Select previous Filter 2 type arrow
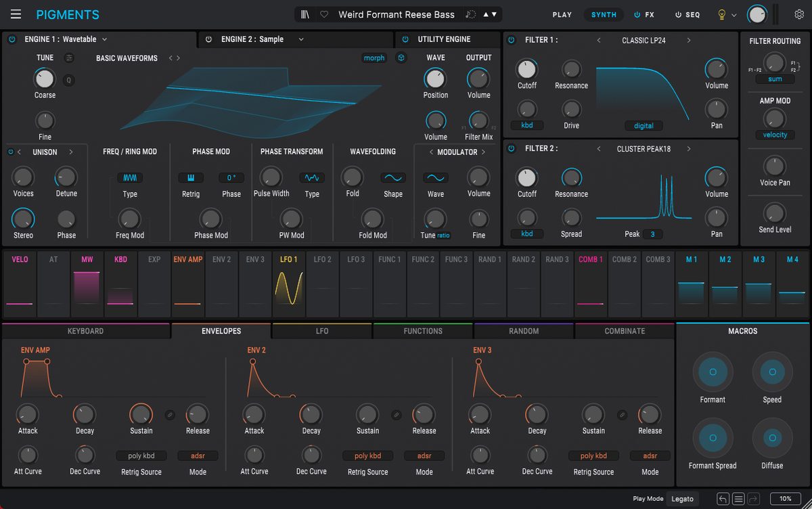 pos(599,149)
